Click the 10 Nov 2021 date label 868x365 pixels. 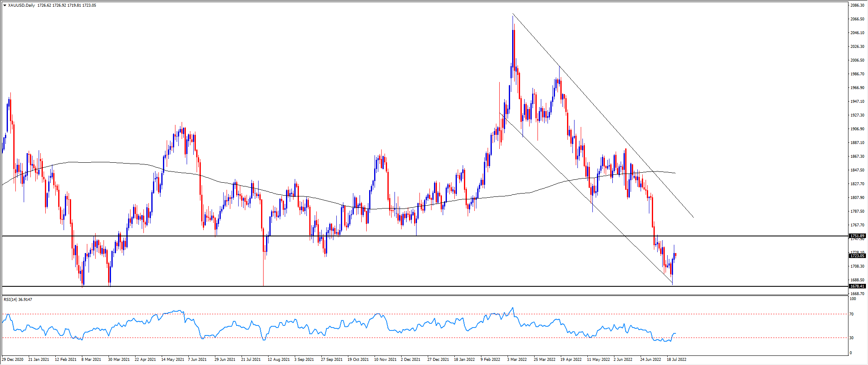pos(385,359)
